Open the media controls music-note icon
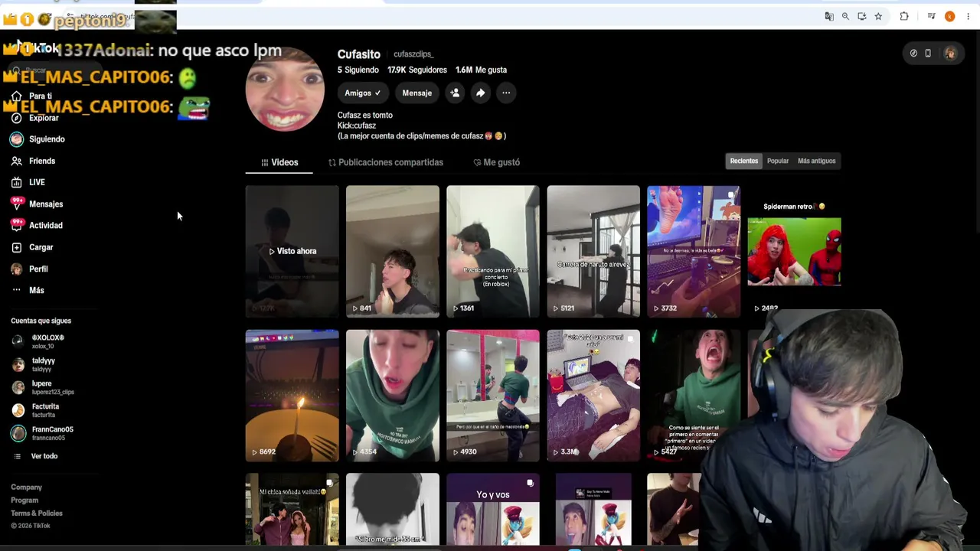Image resolution: width=980 pixels, height=551 pixels. [x=931, y=16]
